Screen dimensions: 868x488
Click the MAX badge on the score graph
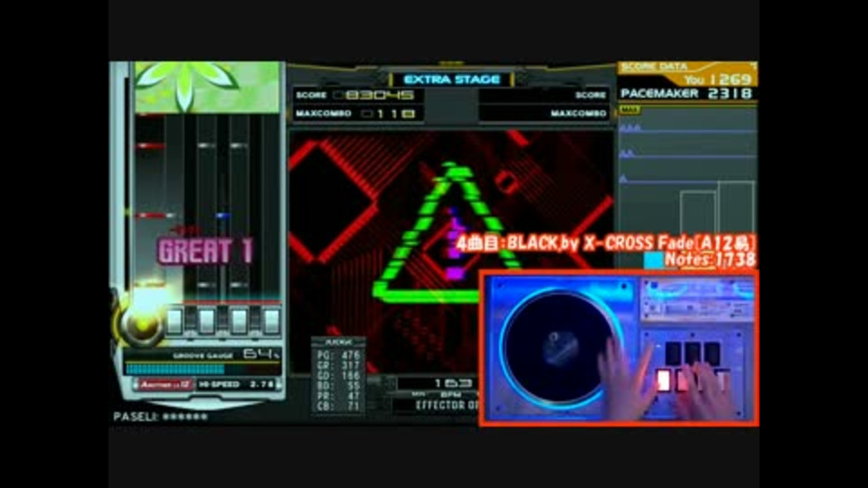click(629, 110)
